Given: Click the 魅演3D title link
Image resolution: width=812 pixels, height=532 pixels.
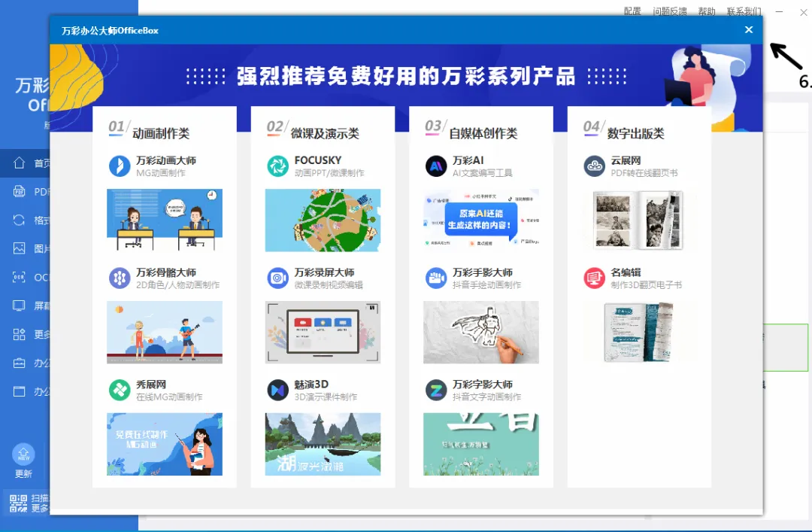Looking at the screenshot, I should (311, 385).
